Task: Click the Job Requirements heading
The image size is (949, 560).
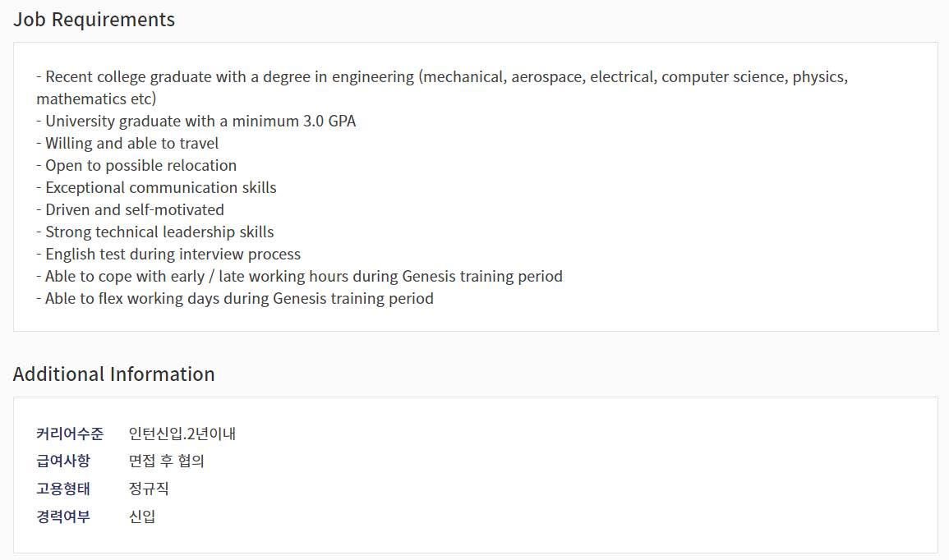Action: coord(94,20)
